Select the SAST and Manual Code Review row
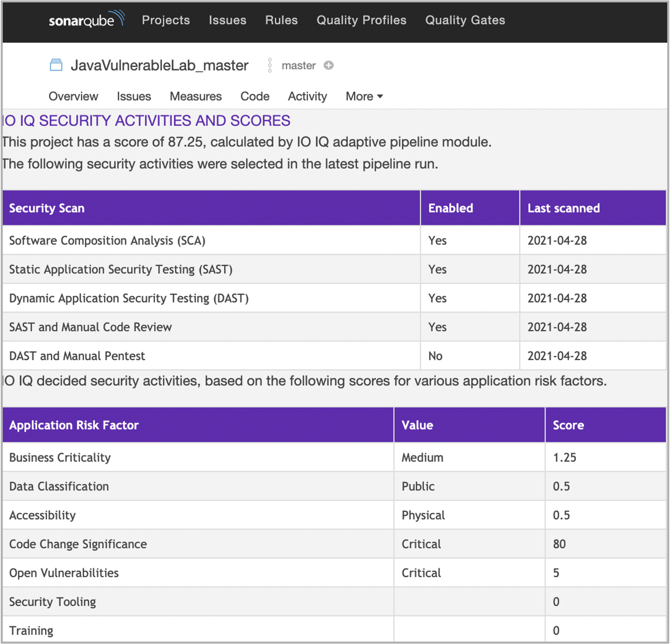 (x=334, y=327)
